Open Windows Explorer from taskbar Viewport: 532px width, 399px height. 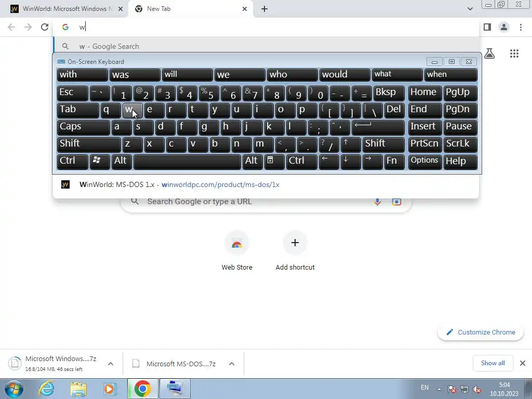point(78,389)
